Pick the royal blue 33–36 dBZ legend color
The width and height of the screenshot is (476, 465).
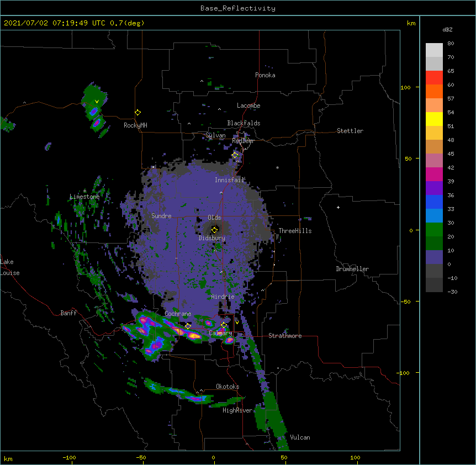tap(434, 202)
